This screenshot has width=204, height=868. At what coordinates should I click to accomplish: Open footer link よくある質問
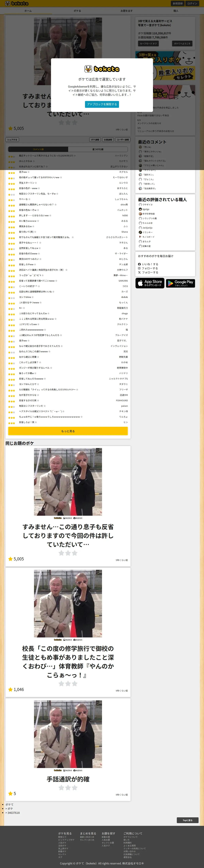point(130,845)
